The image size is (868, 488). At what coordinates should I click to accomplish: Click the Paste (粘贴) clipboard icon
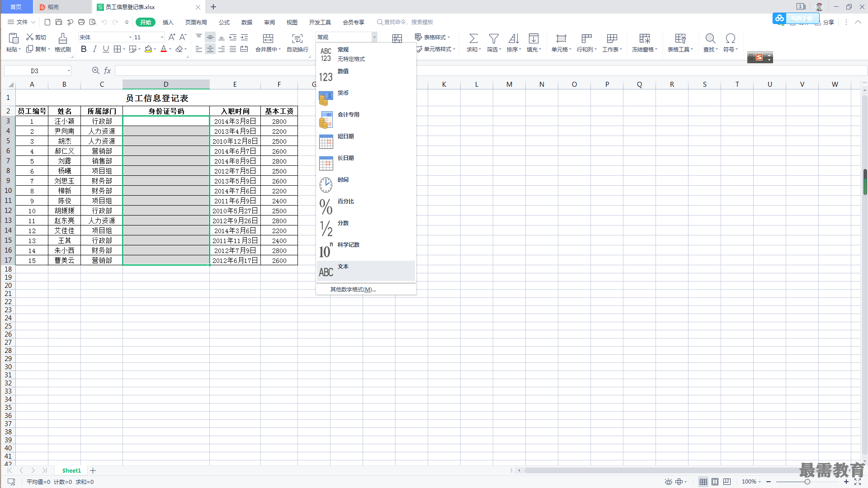tap(14, 38)
